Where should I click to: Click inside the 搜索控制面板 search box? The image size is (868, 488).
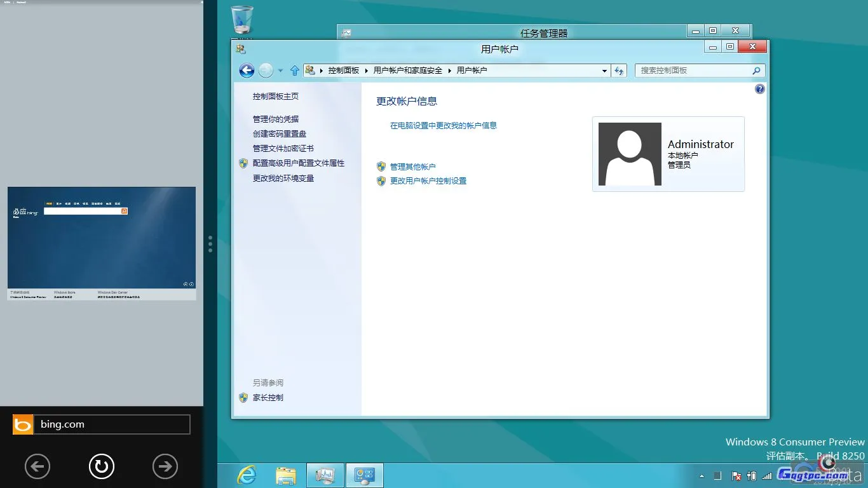click(x=693, y=71)
